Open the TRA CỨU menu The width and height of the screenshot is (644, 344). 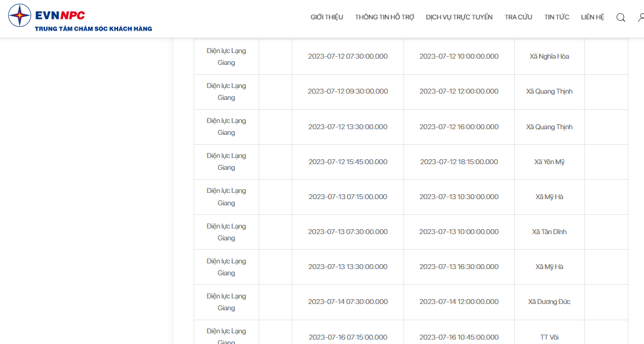[518, 17]
